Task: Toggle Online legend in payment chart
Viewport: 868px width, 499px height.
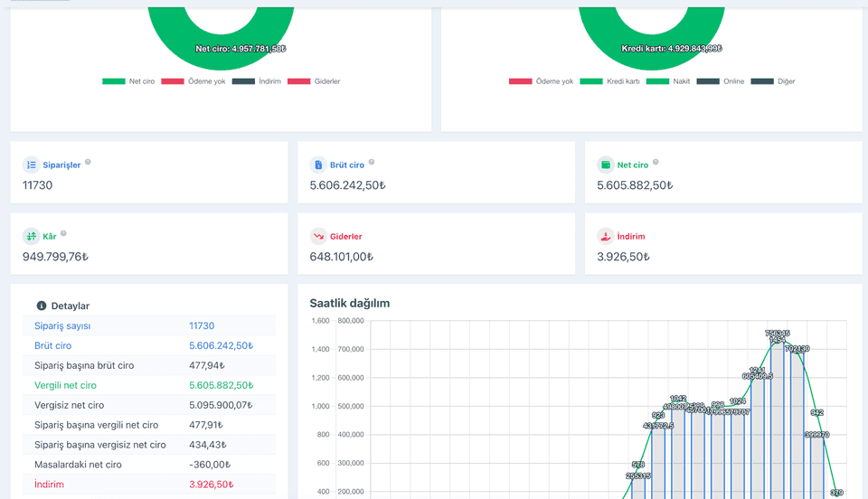Action: pos(721,81)
